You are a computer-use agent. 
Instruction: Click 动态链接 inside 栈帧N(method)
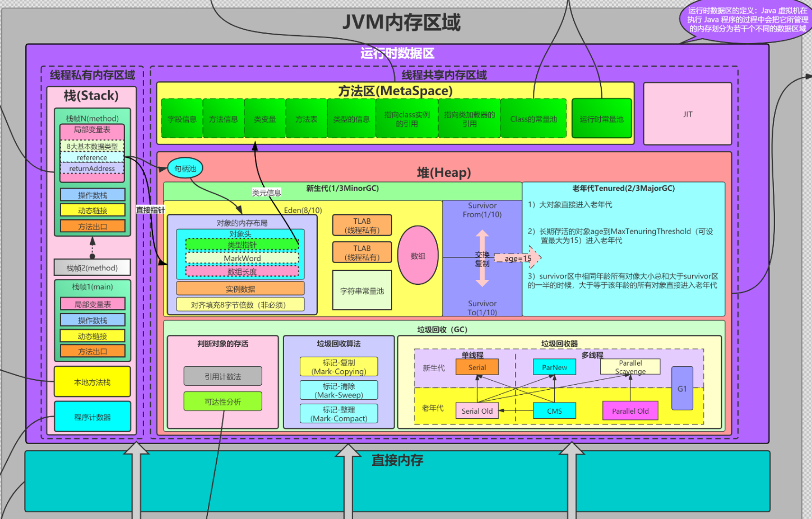[x=92, y=211]
